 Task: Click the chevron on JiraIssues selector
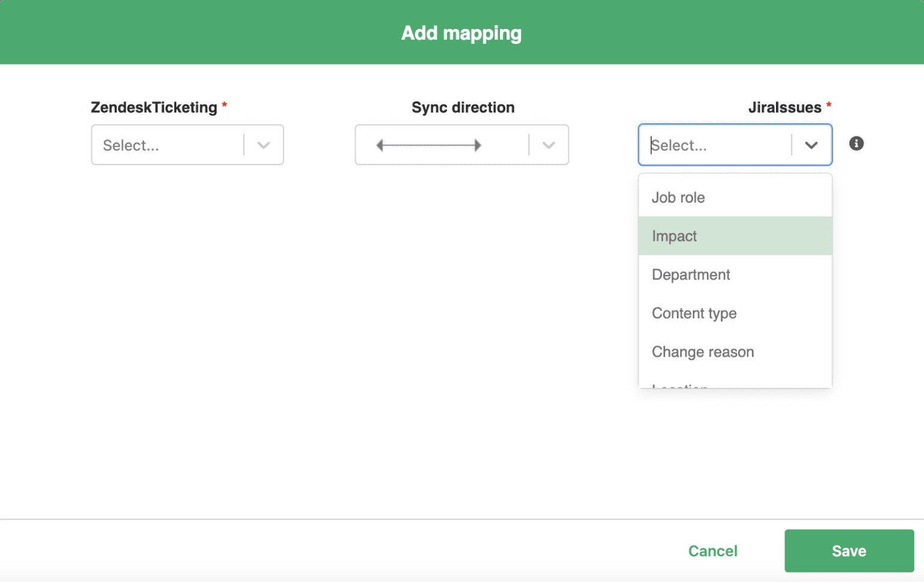[812, 145]
